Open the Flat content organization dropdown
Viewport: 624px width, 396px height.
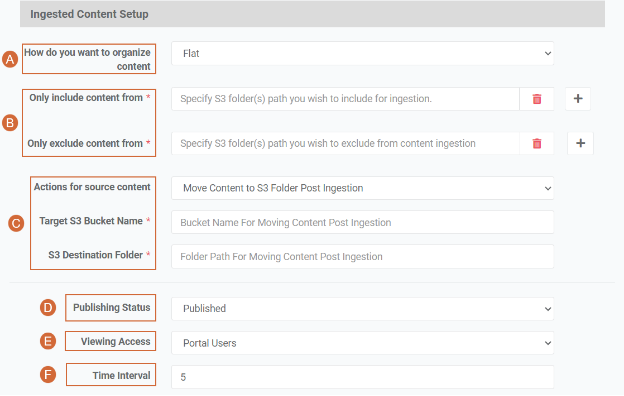tap(363, 53)
